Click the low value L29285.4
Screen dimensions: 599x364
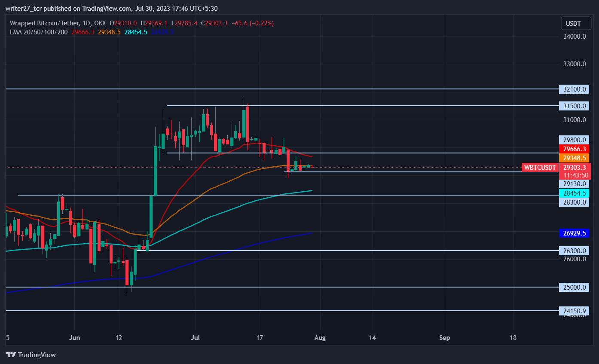click(184, 23)
